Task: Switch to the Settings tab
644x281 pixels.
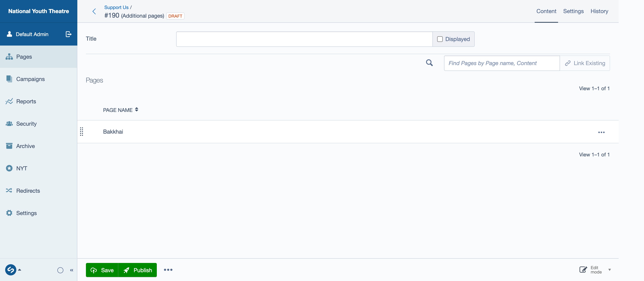Action: [x=573, y=11]
